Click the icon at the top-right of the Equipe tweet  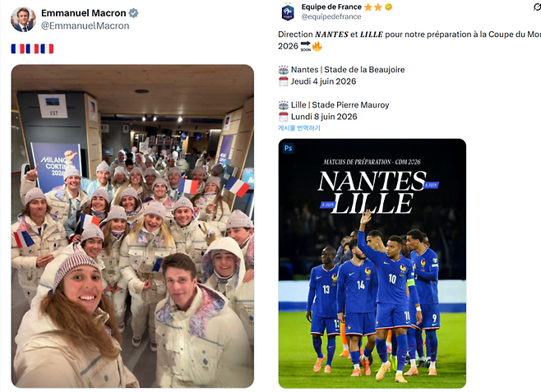(537, 7)
